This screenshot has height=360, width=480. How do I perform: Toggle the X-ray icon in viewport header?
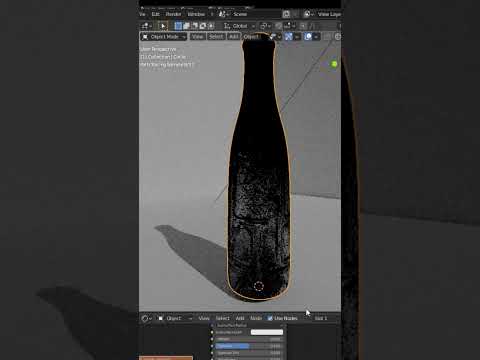pyautogui.click(x=327, y=37)
